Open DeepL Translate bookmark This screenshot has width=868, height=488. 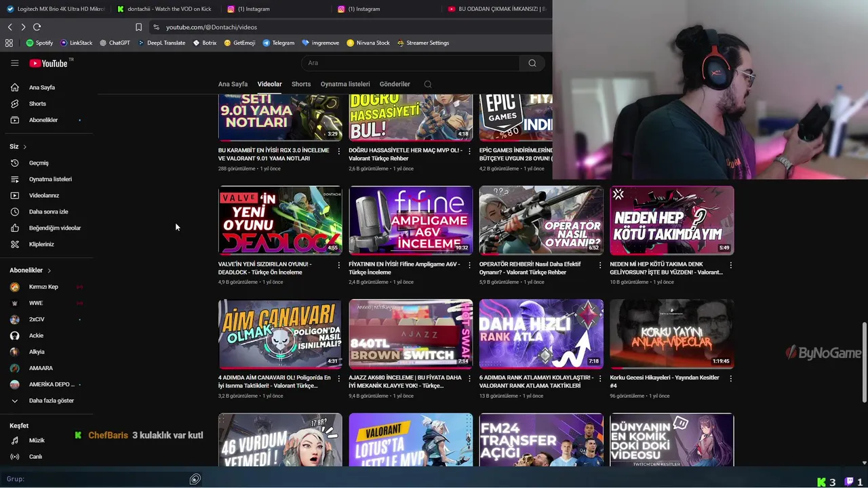pos(161,43)
